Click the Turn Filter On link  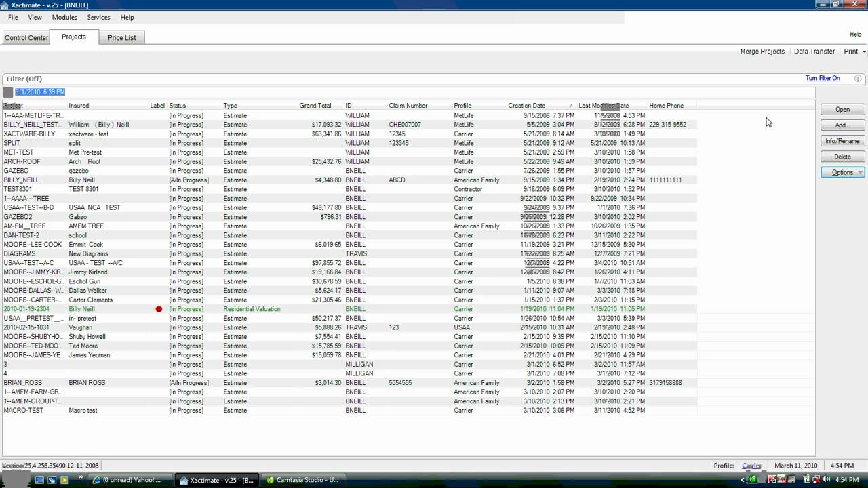pos(823,79)
